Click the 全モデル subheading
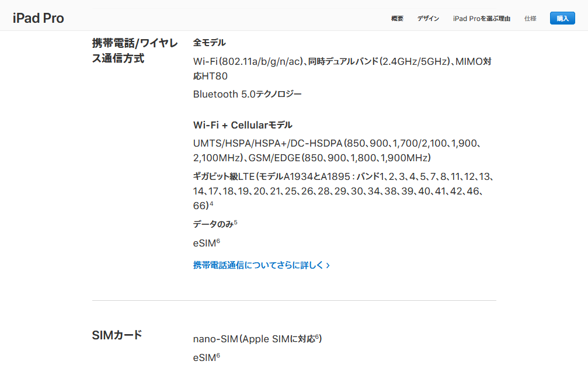 pos(209,43)
